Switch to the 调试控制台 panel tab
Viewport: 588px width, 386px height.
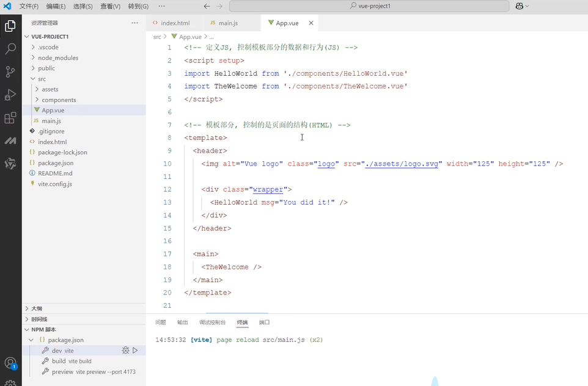coord(212,322)
